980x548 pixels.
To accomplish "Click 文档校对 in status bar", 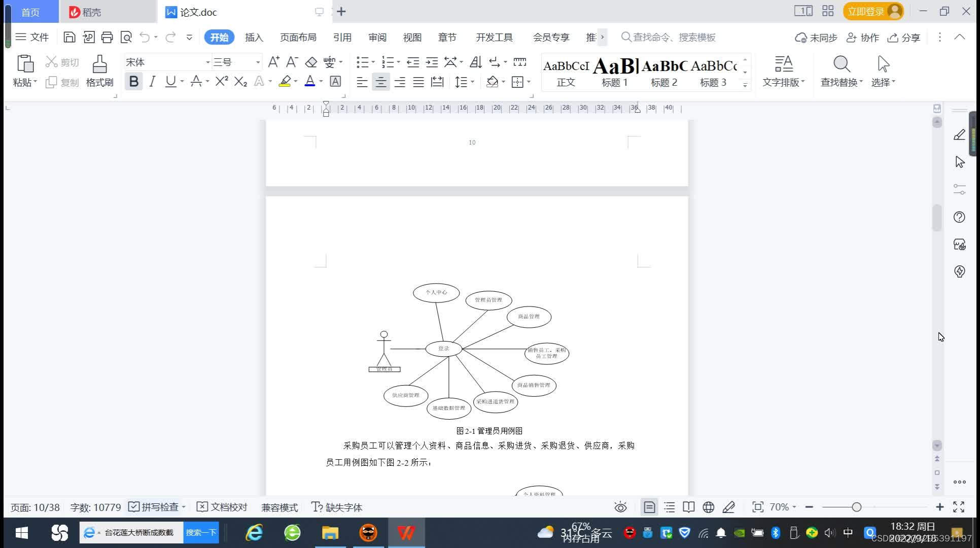I will [222, 507].
